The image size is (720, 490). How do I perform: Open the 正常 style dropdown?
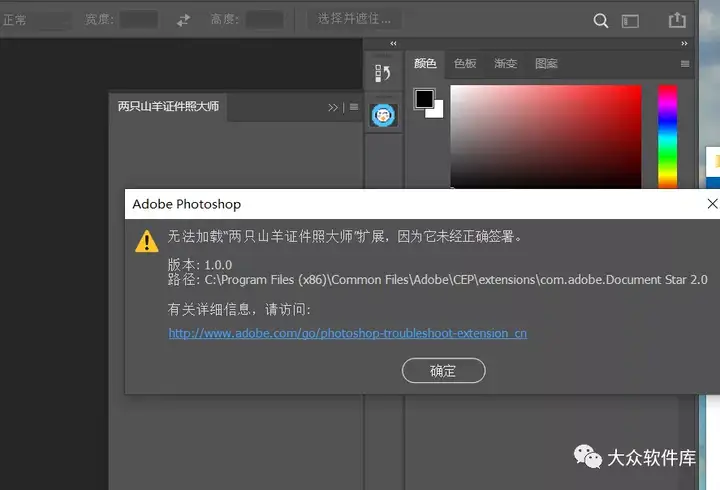(x=37, y=20)
